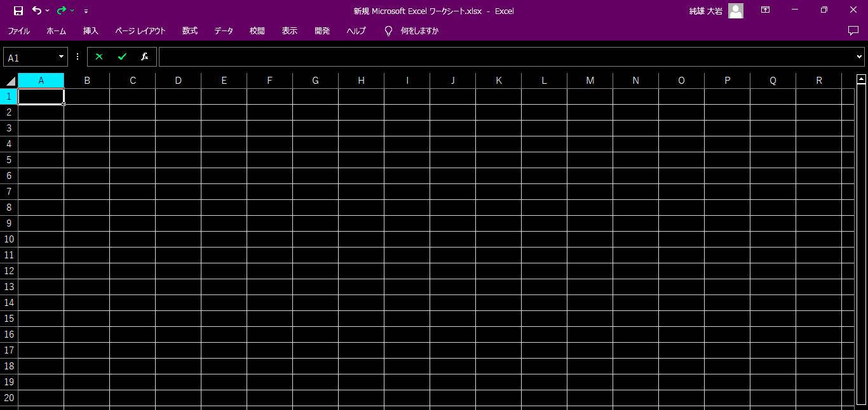Click the Redo icon
This screenshot has width=868, height=410.
(61, 10)
